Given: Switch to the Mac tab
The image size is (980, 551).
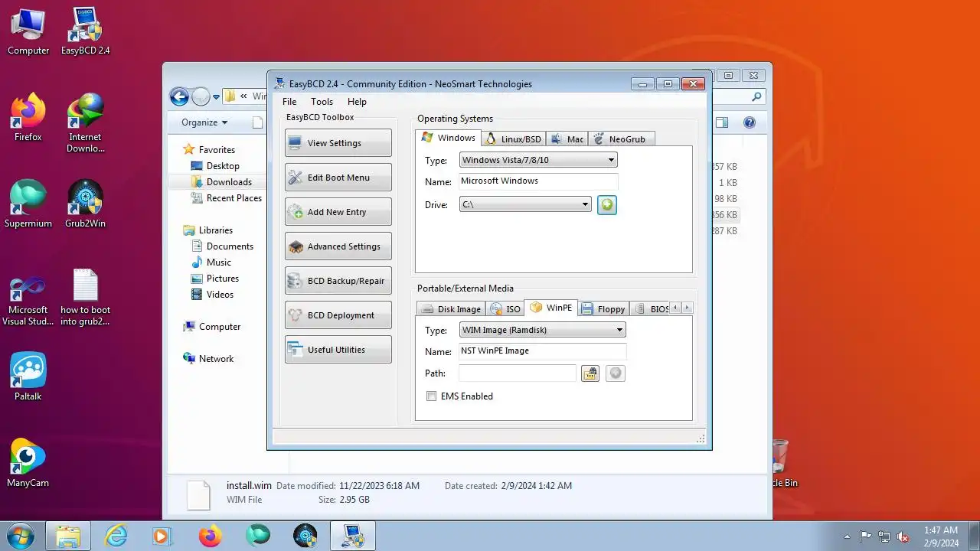Looking at the screenshot, I should (567, 139).
